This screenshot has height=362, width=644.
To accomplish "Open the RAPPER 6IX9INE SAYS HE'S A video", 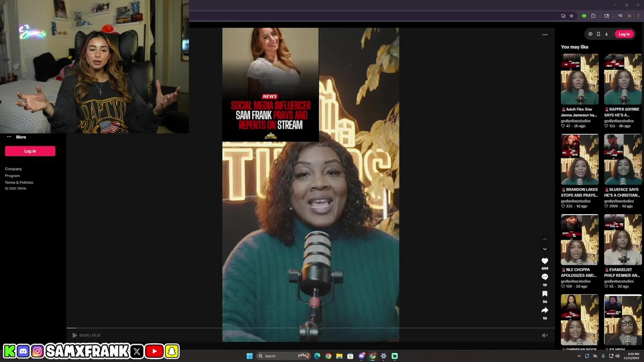I will pos(623,79).
